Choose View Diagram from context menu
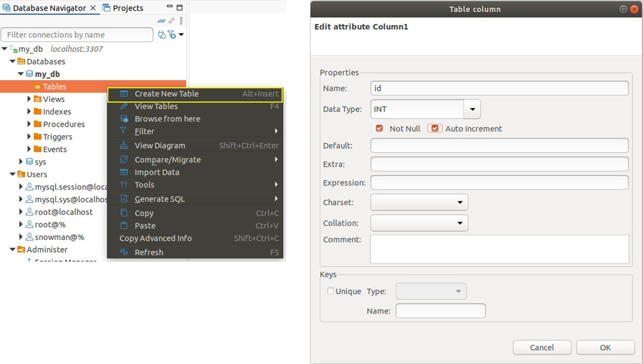 [195, 146]
